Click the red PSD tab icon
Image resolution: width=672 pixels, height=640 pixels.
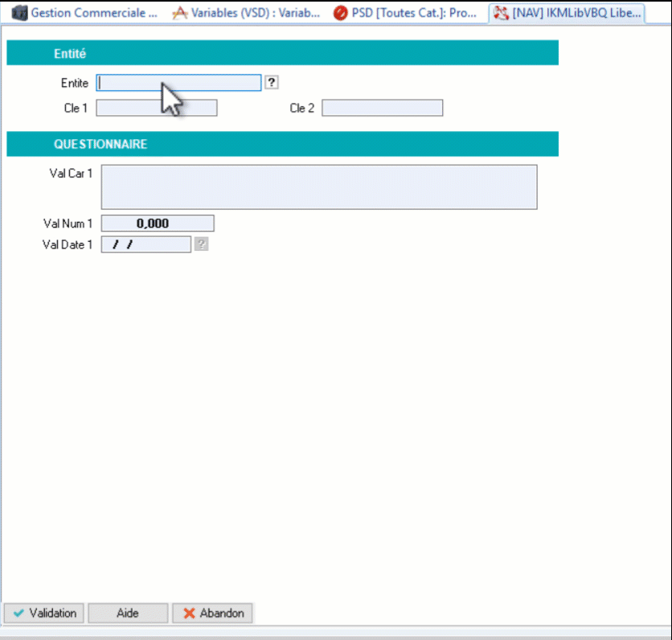[x=341, y=14]
